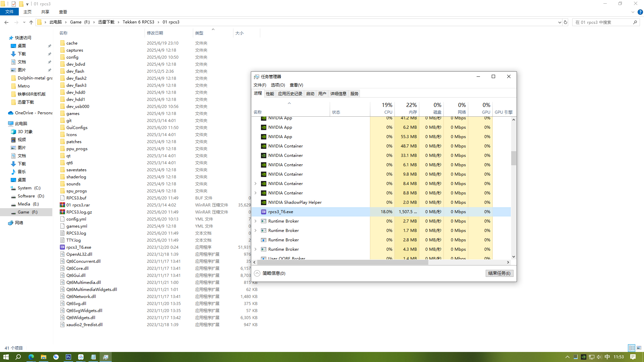This screenshot has height=362, width=644.
Task: Click Tekken 6 RPCS3 in breadcrumb path
Action: [138, 22]
